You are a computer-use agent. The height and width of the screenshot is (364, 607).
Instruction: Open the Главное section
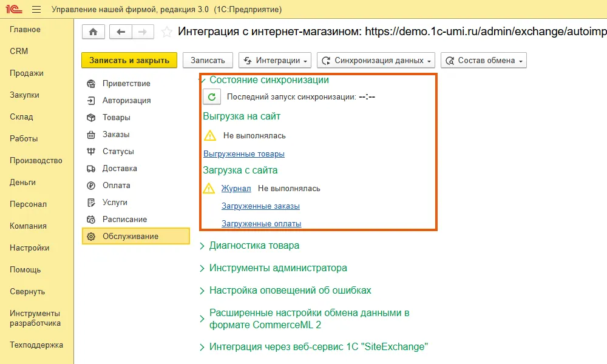tap(25, 29)
